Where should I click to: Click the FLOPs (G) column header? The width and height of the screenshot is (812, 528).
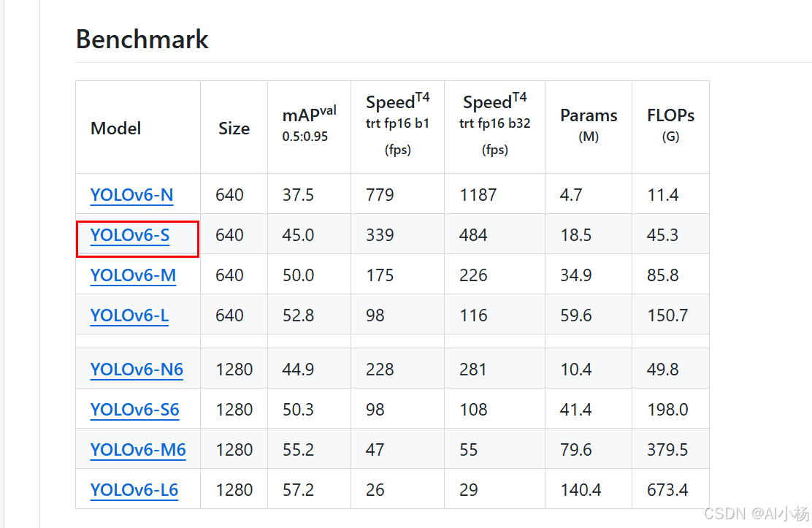[670, 123]
